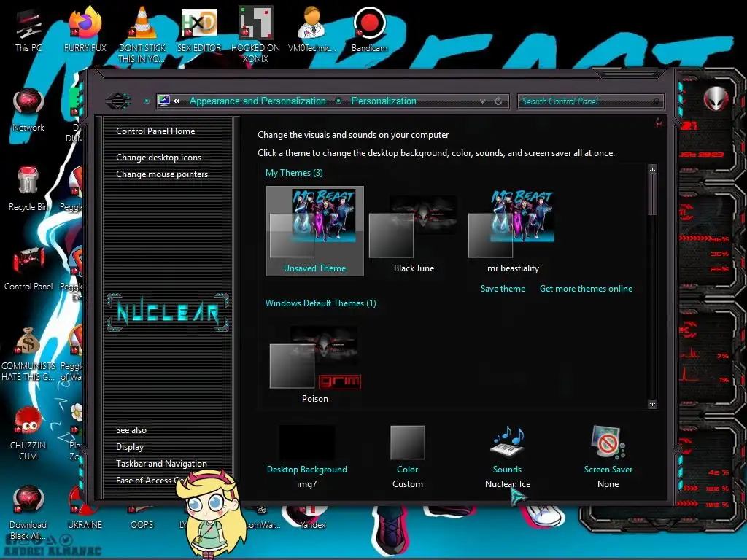Open Screen Saver settings icon
The width and height of the screenshot is (747, 560).
[x=608, y=442]
